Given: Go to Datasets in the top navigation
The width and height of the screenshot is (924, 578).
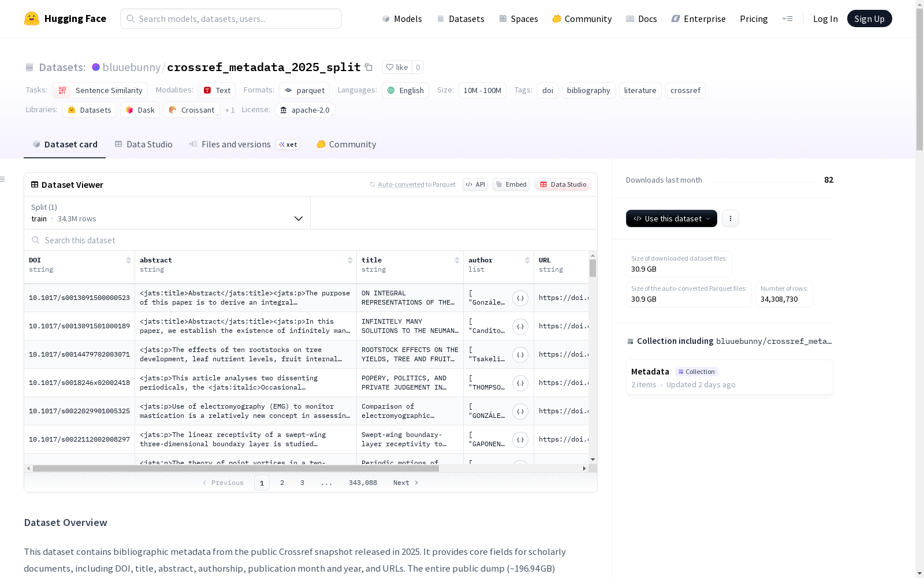Looking at the screenshot, I should (x=460, y=18).
